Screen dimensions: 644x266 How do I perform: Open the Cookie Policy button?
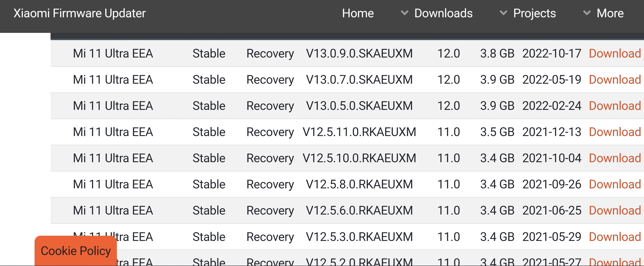click(x=76, y=251)
